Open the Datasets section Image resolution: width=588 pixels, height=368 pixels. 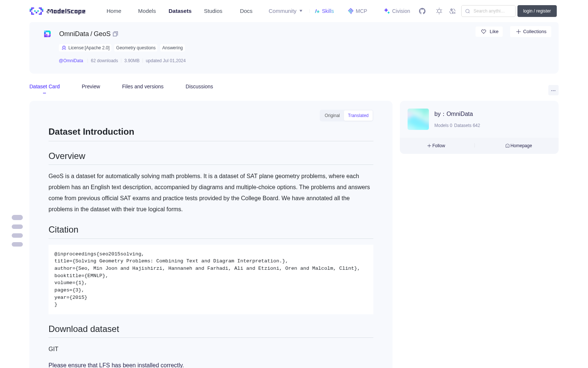180,11
